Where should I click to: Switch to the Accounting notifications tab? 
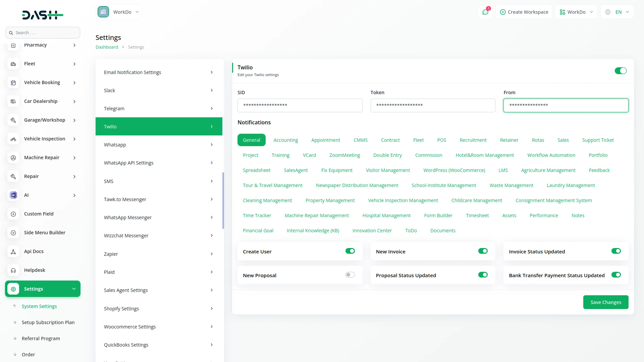[x=285, y=140]
